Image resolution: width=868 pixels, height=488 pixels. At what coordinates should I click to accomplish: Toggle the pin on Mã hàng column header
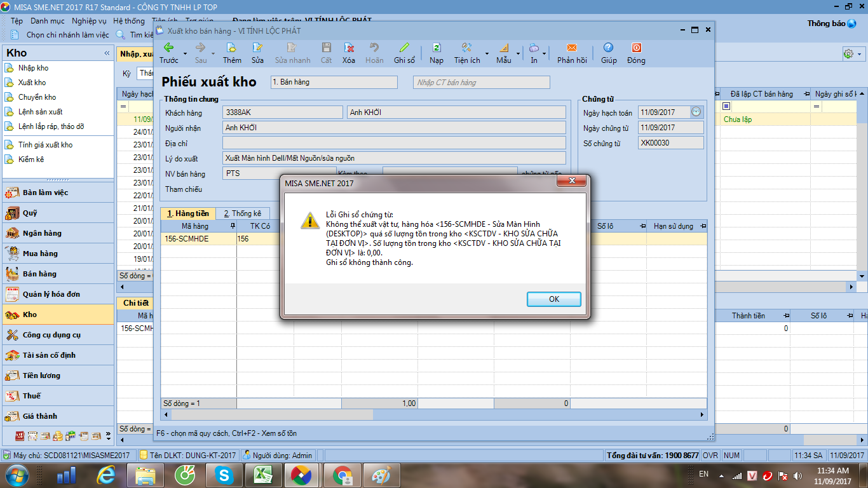coord(233,226)
